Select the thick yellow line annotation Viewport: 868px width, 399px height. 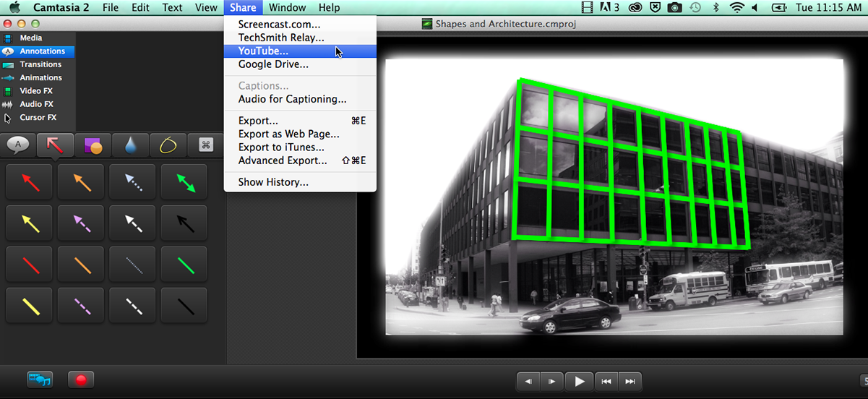coord(31,305)
